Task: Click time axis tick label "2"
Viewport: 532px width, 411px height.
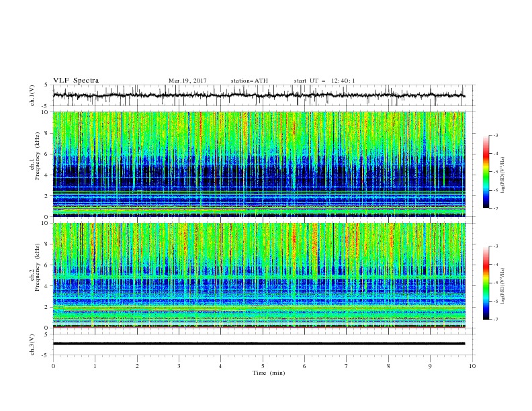Action: [x=137, y=366]
